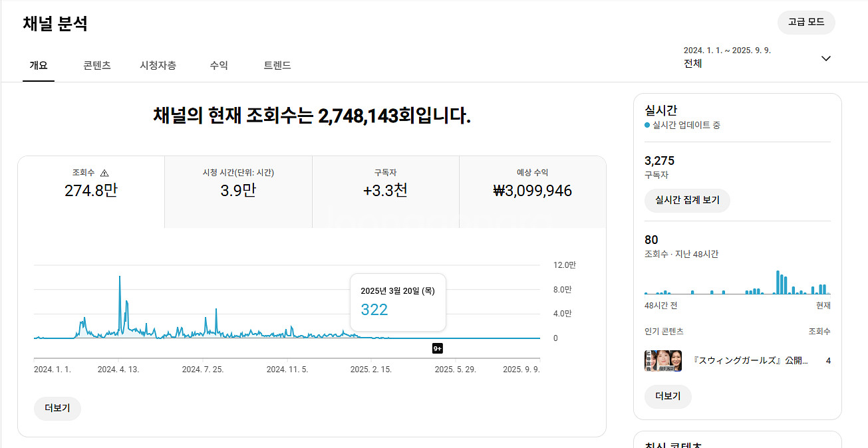The width and height of the screenshot is (868, 448).
Task: Click the 고급 모드 button
Action: tap(806, 22)
